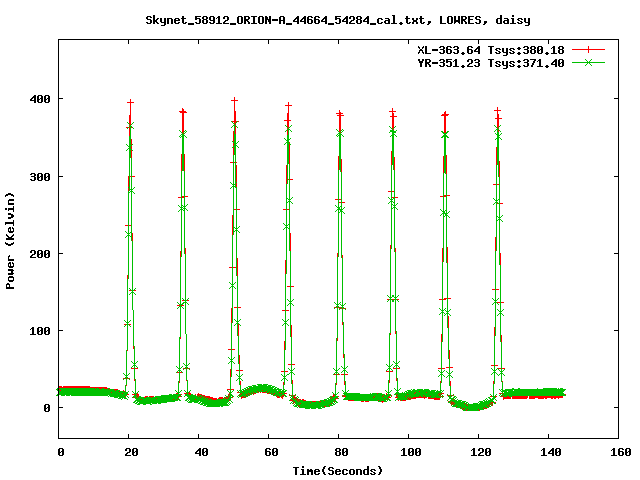Click the 100 y-axis tick label
This screenshot has height=480, width=640.
[x=40, y=331]
